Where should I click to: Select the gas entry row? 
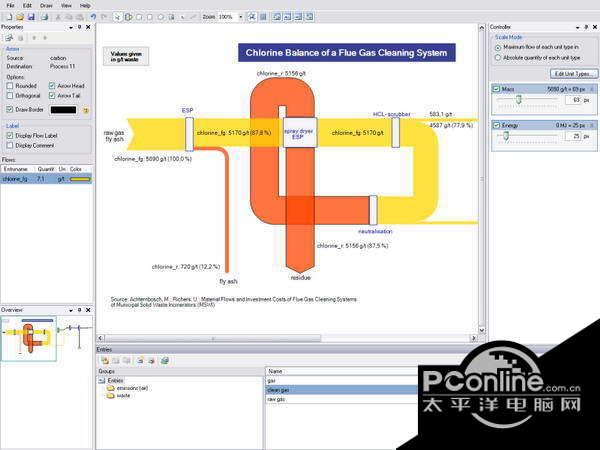[x=342, y=381]
